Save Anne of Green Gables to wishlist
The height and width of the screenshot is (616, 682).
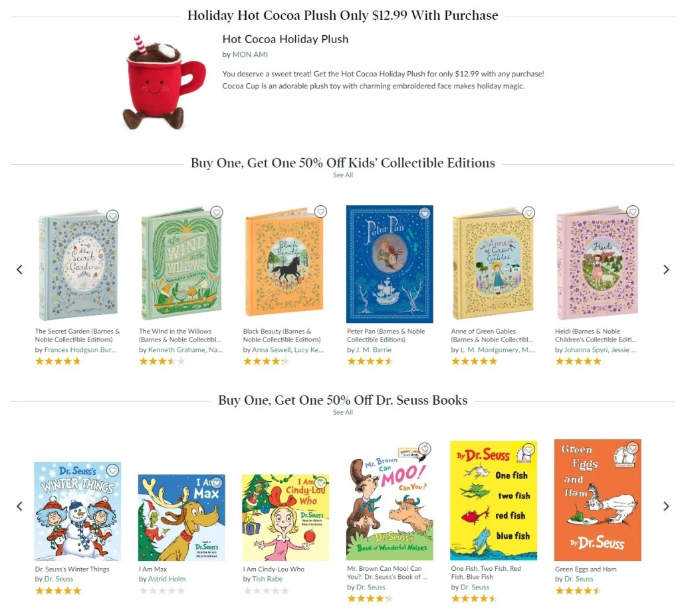click(x=528, y=213)
